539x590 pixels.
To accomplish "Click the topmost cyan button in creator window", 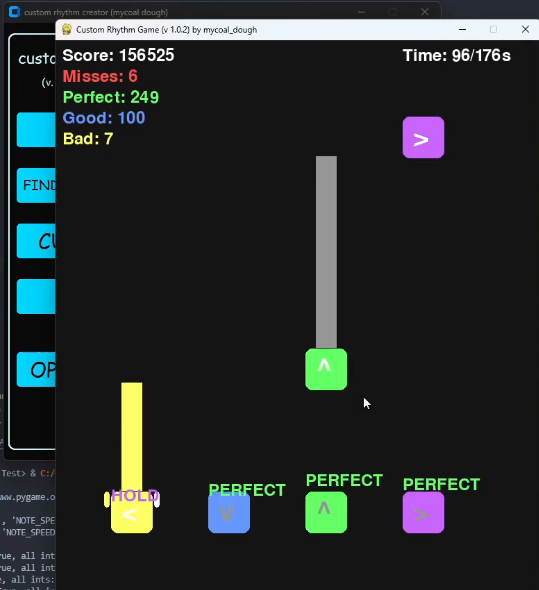I will (36, 129).
